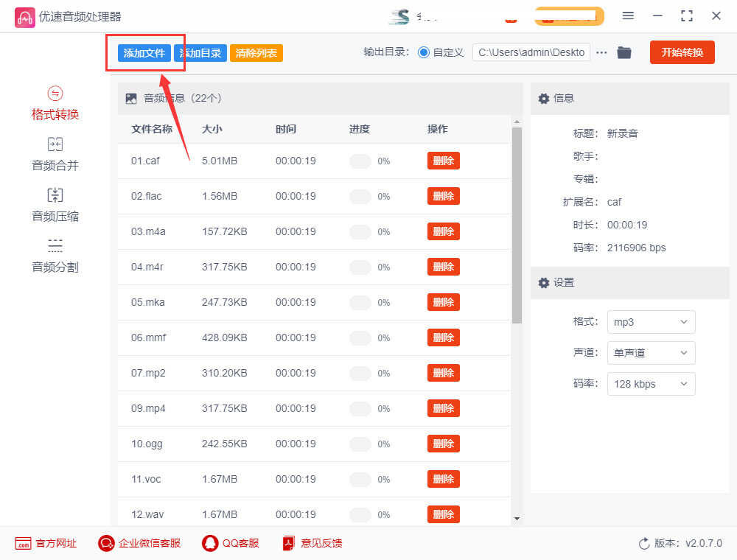Delete the 12.wav row
This screenshot has height=560, width=737.
pos(443,514)
